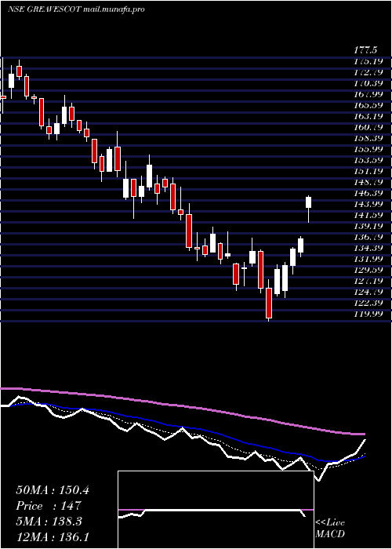This screenshot has width=392, height=549.
Task: Click the 163.19 price axis label
Action: pos(368,116)
